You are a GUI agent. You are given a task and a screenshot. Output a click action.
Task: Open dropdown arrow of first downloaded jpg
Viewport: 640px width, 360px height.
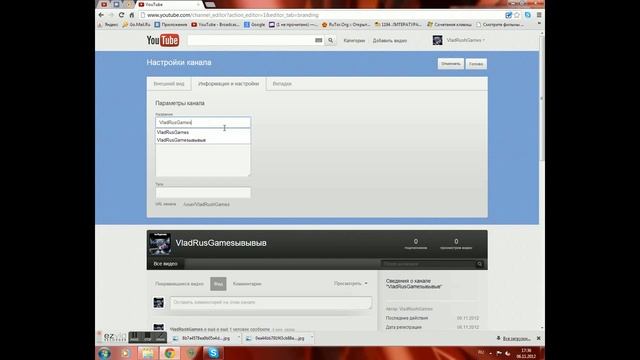click(x=238, y=338)
